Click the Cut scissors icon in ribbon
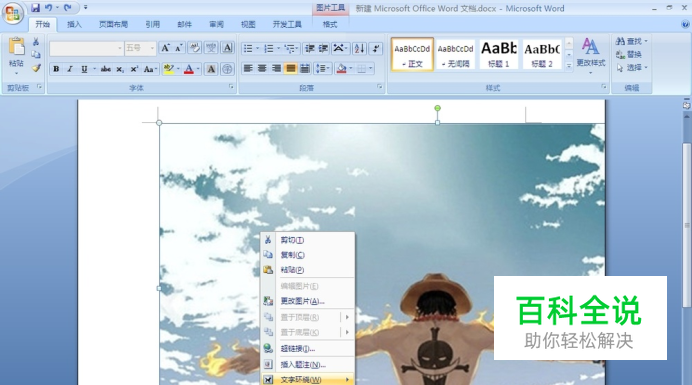 pos(36,42)
